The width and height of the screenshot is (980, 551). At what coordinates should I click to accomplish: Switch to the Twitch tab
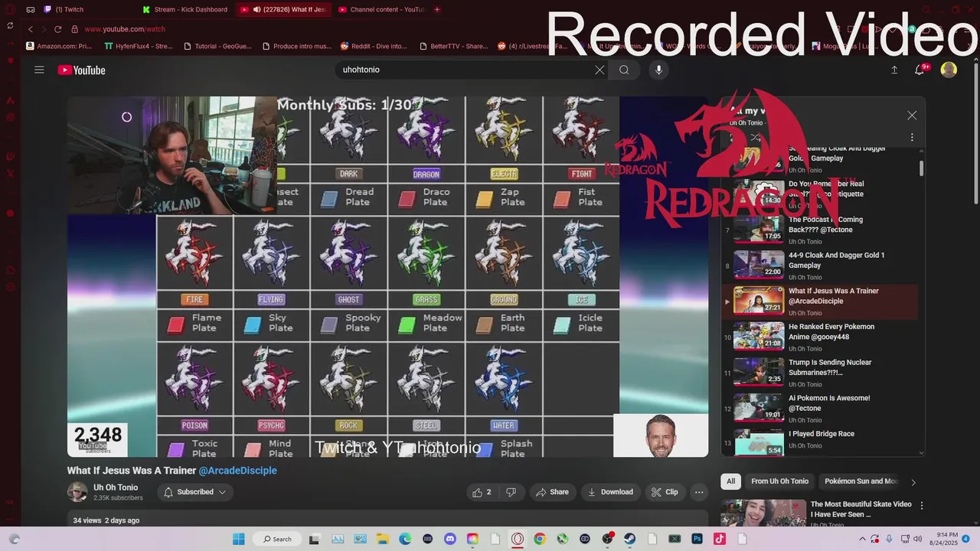coord(84,9)
